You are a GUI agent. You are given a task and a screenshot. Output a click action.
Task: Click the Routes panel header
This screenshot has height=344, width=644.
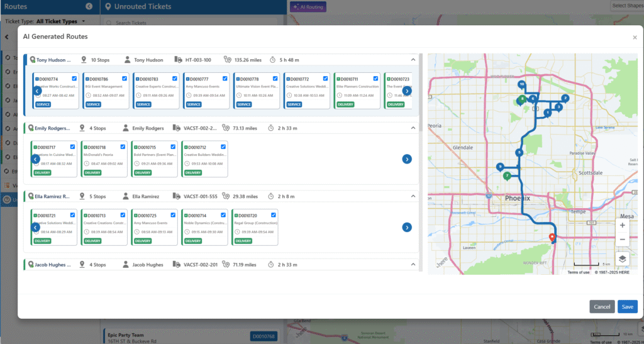(x=16, y=6)
